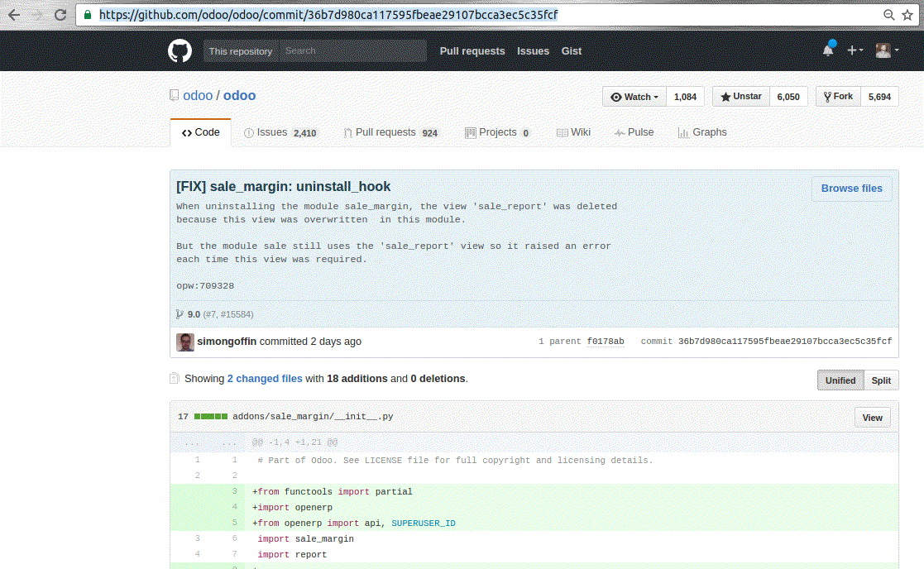Open the #7 reference link
Viewport: 924px width, 569px height.
click(211, 314)
